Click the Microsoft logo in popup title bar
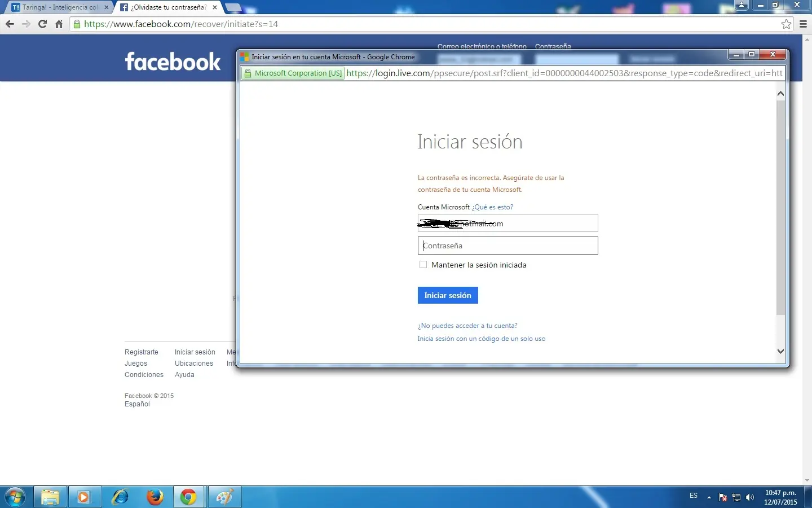This screenshot has height=508, width=812. tap(245, 57)
